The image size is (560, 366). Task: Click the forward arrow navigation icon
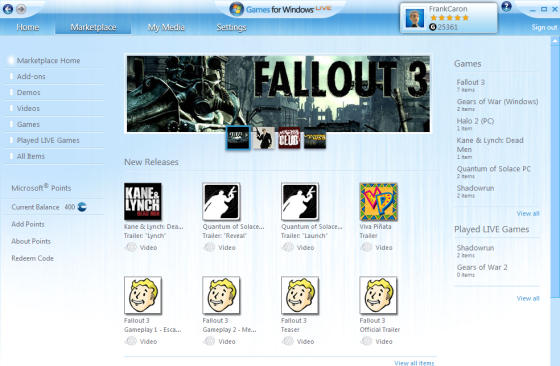coord(21,9)
